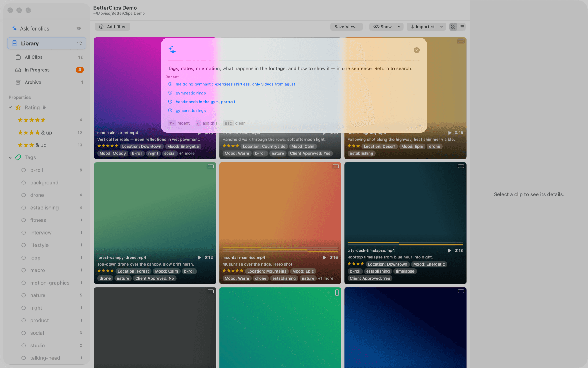Click clock icon beside 'handstands in the gym'
Image resolution: width=588 pixels, height=368 pixels.
[170, 102]
